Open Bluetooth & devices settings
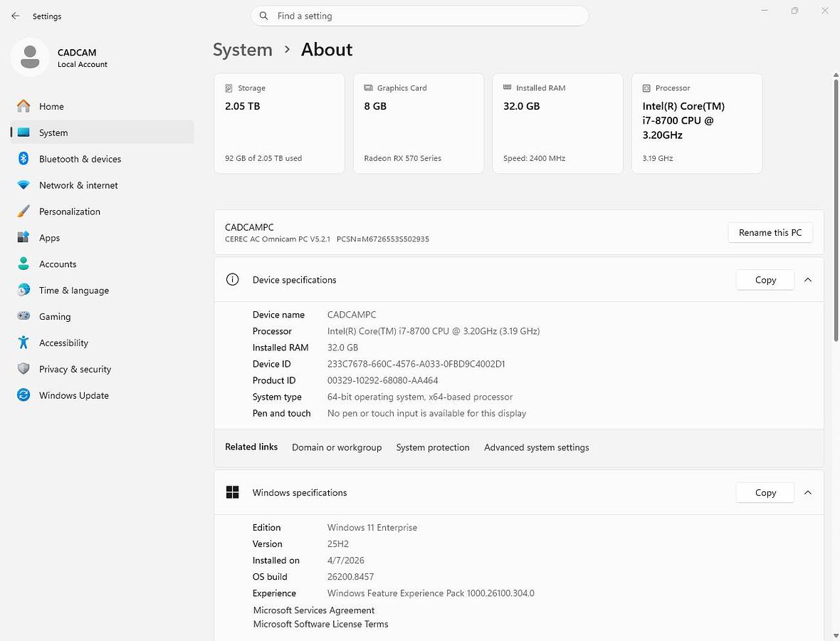Screen dimensions: 840x641 [x=103, y=159]
